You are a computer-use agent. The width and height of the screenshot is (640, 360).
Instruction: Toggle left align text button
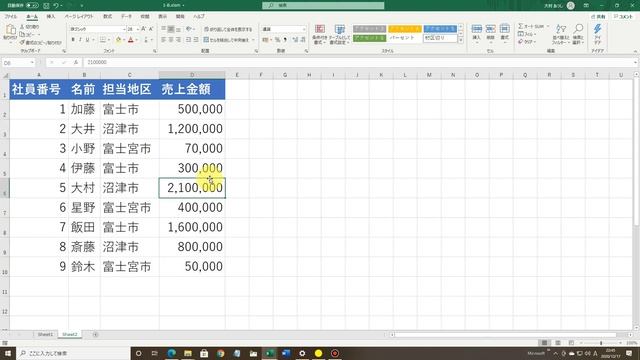click(163, 40)
